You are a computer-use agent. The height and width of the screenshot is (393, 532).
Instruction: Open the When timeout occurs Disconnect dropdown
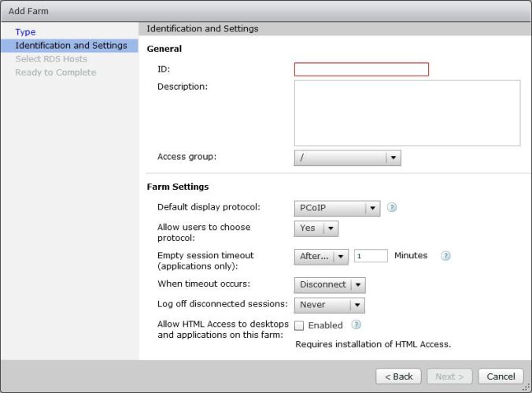point(329,284)
